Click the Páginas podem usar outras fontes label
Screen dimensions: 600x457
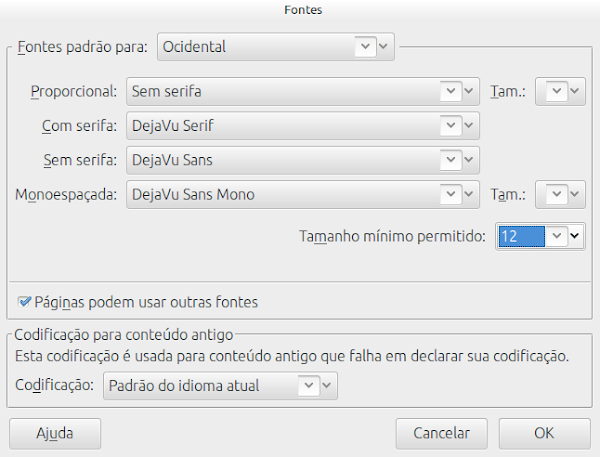146,302
